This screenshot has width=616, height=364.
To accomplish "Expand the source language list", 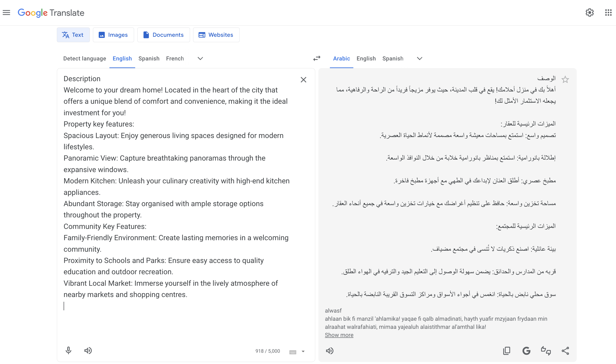I will (200, 58).
